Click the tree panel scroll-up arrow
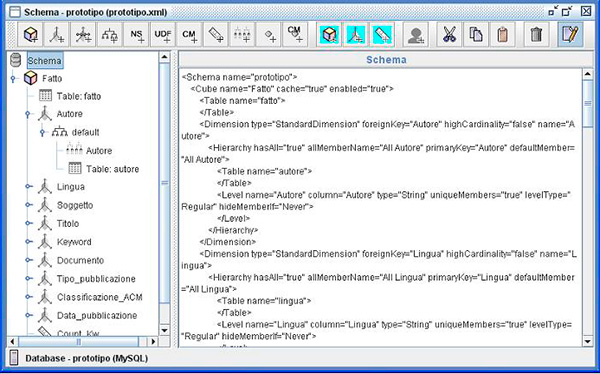 [165, 57]
